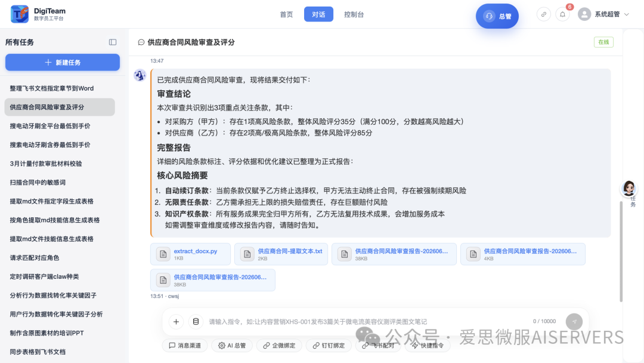The image size is (644, 363).
Task: Select task 供应商合同风险审查及评分 in sidebar
Action: tap(60, 107)
